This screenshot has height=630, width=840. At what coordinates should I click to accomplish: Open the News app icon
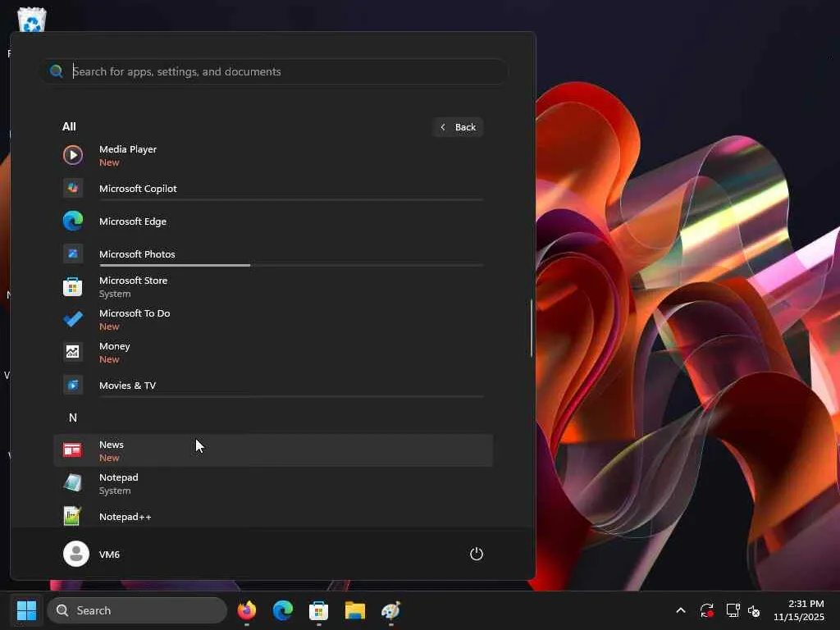click(x=73, y=450)
